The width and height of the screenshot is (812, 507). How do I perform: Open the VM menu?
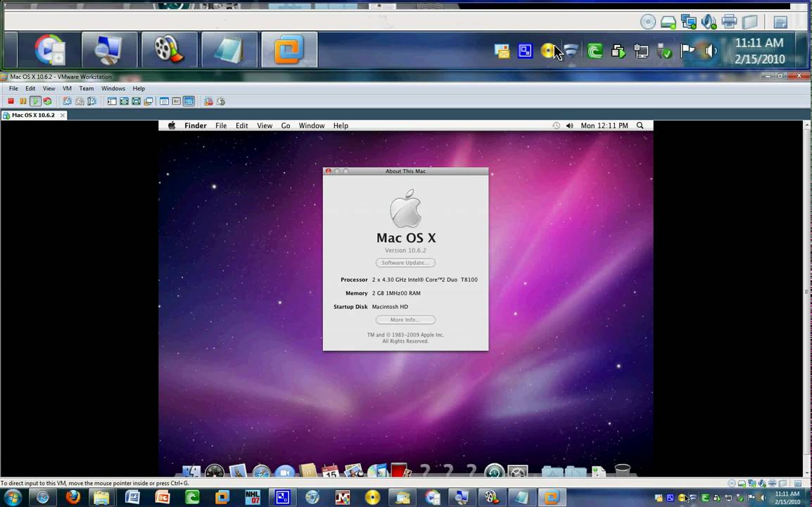click(x=67, y=89)
